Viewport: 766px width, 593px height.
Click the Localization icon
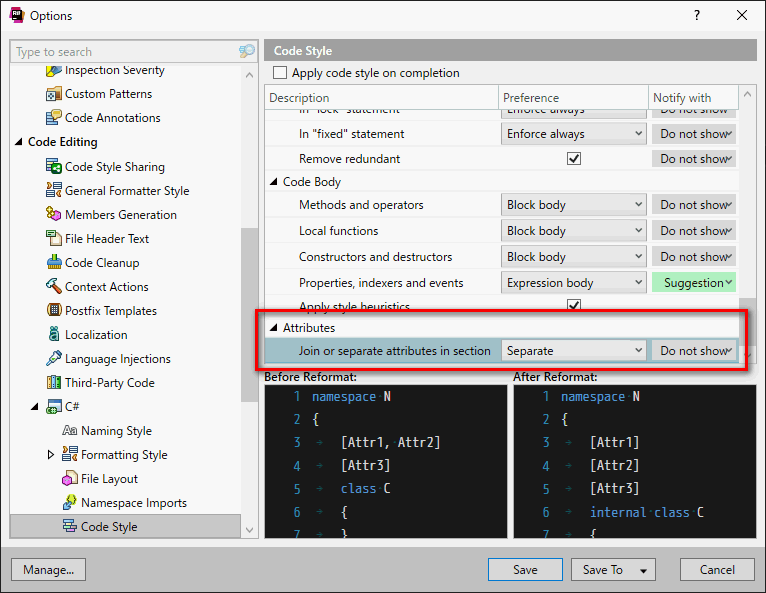[54, 334]
